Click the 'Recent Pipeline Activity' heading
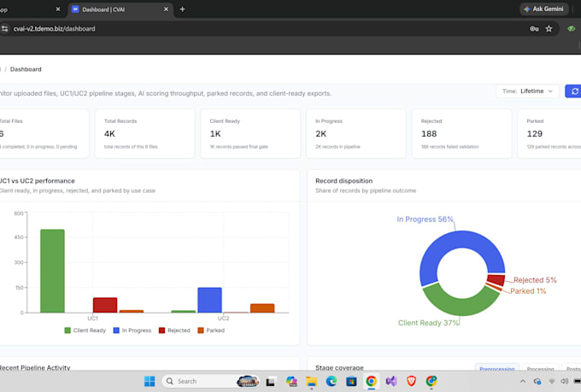Image resolution: width=581 pixels, height=392 pixels. click(x=35, y=367)
